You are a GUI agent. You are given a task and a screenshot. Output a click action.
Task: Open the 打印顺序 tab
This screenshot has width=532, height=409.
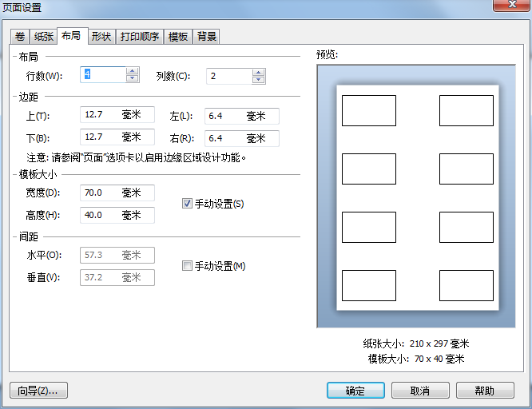point(140,37)
